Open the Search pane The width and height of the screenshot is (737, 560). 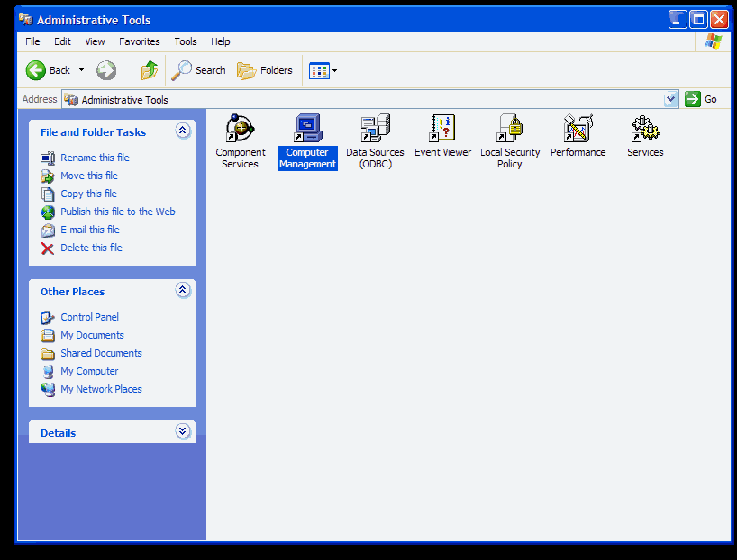(x=198, y=70)
